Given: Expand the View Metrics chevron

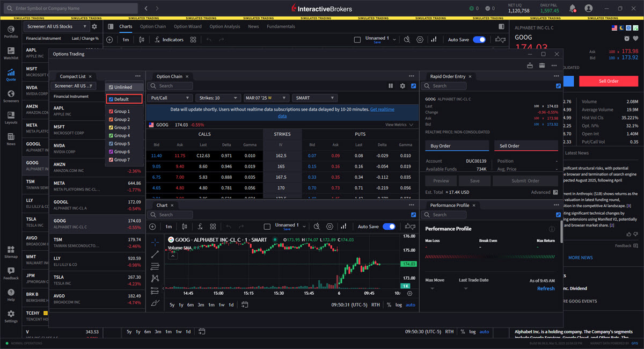Looking at the screenshot, I should pyautogui.click(x=412, y=125).
